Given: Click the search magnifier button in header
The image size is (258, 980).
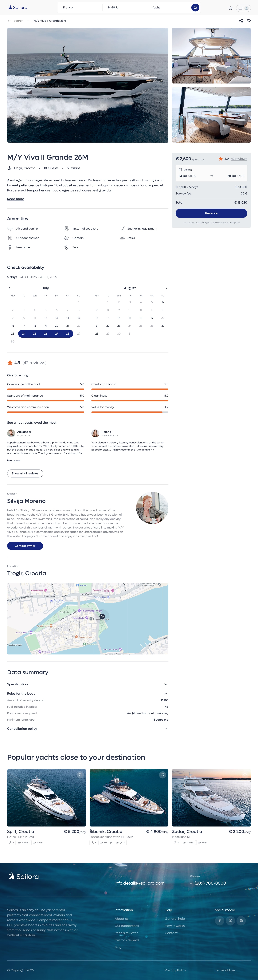Looking at the screenshot, I should (x=195, y=8).
